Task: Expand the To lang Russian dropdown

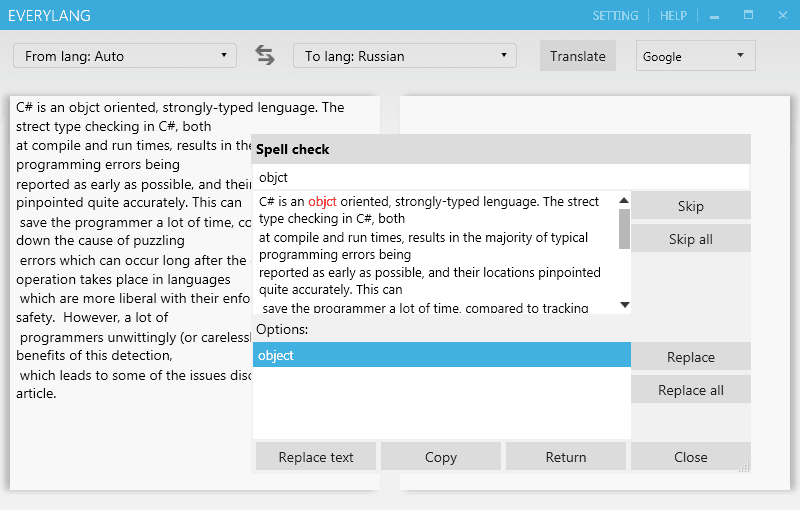Action: [405, 56]
